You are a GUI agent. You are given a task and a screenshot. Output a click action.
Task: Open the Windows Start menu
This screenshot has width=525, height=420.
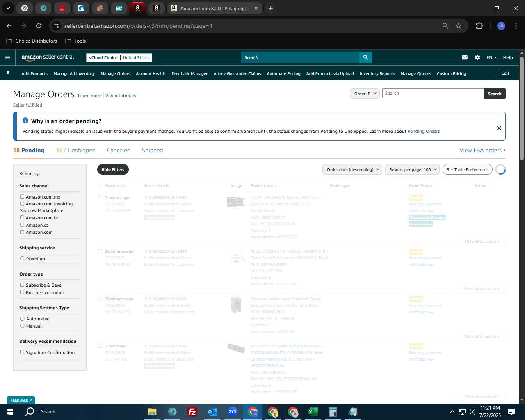click(x=10, y=411)
